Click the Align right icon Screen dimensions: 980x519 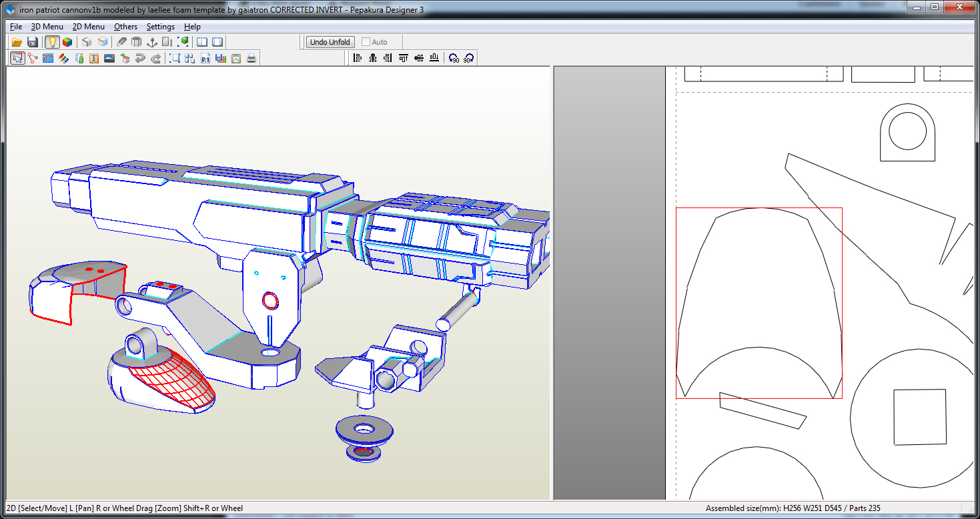coord(388,59)
